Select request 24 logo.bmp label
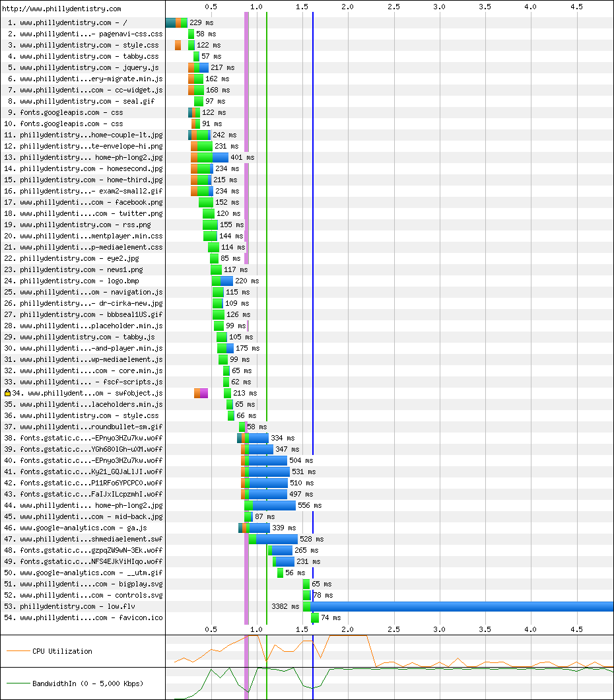This screenshot has height=700, width=614. click(71, 281)
